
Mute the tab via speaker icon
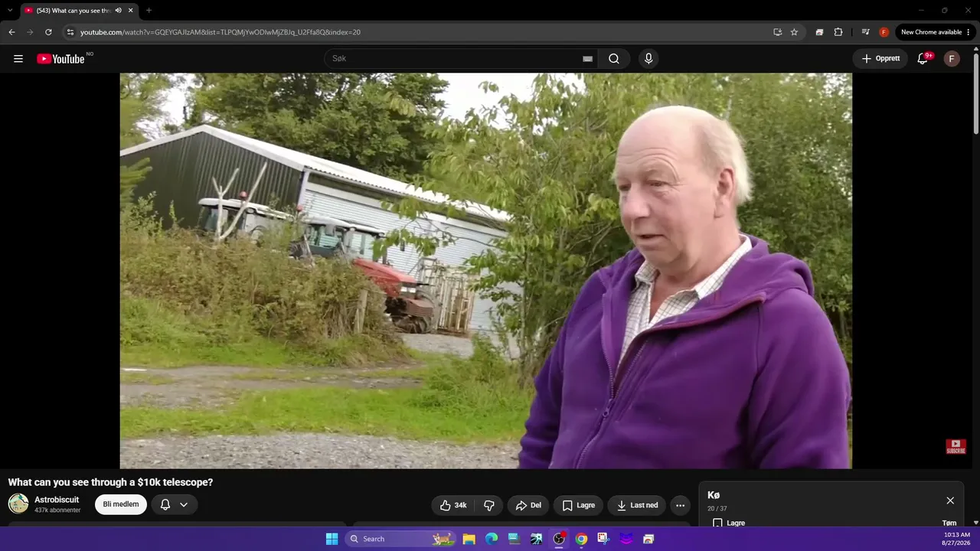(x=118, y=11)
